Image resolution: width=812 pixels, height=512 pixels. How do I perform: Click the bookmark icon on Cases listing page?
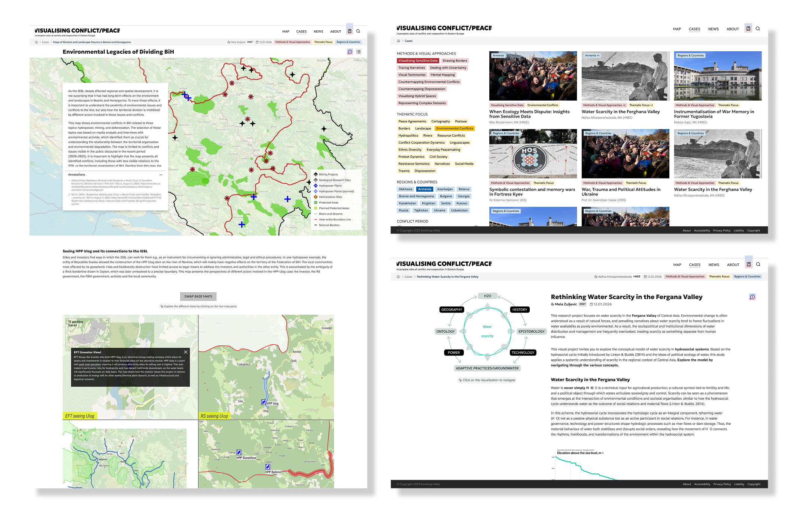(748, 28)
